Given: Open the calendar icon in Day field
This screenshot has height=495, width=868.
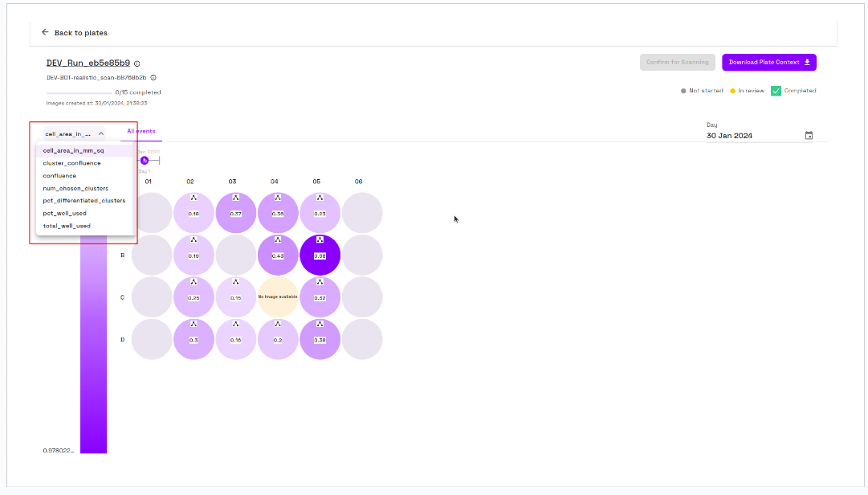Looking at the screenshot, I should (x=809, y=136).
